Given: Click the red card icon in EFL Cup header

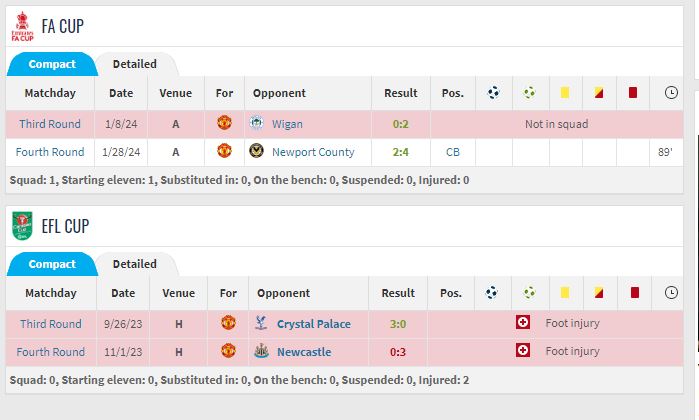Looking at the screenshot, I should [632, 293].
